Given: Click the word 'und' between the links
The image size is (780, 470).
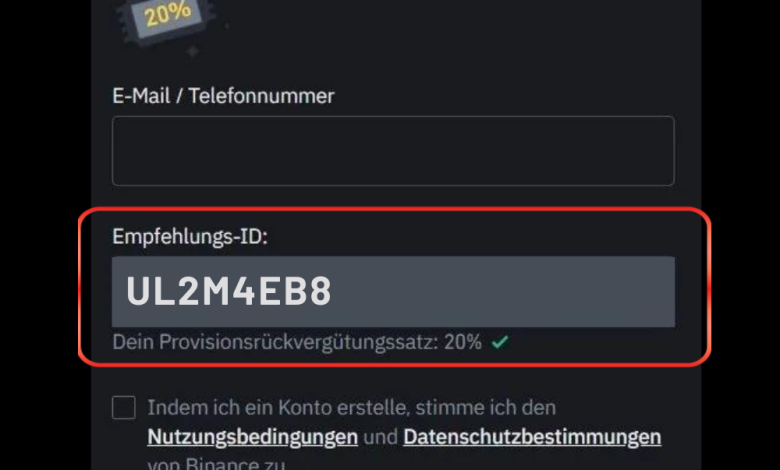Looking at the screenshot, I should pyautogui.click(x=381, y=437).
